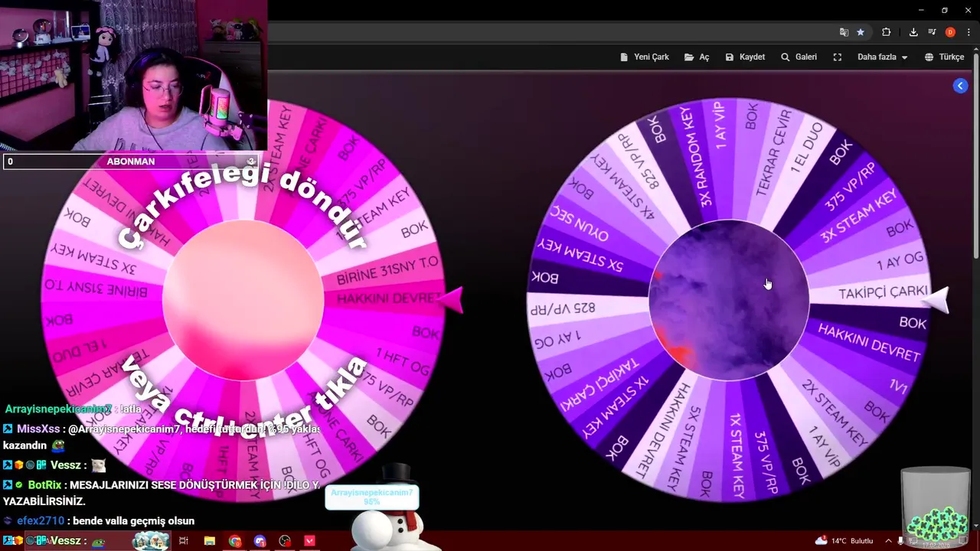Open the browser downloads icon
This screenshot has height=551, width=980.
click(x=913, y=32)
